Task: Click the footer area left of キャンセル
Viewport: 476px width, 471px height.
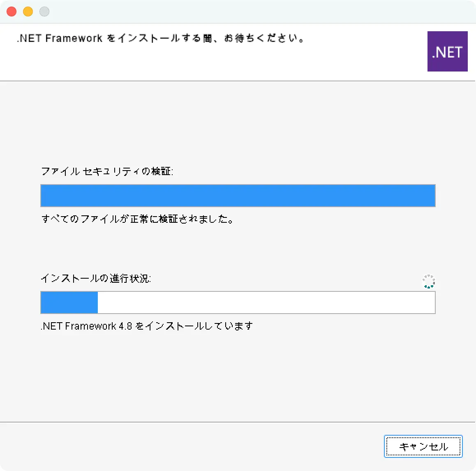Action: pos(185,446)
